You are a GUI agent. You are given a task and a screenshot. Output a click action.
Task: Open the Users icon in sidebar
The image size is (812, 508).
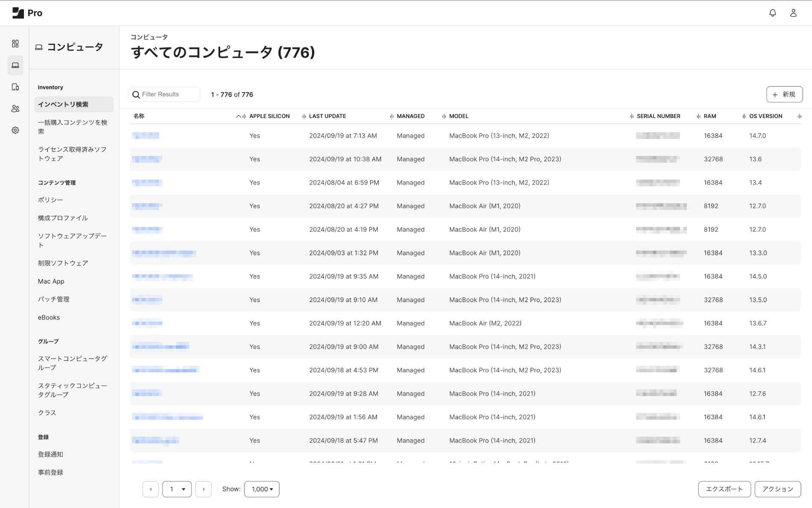click(x=15, y=109)
